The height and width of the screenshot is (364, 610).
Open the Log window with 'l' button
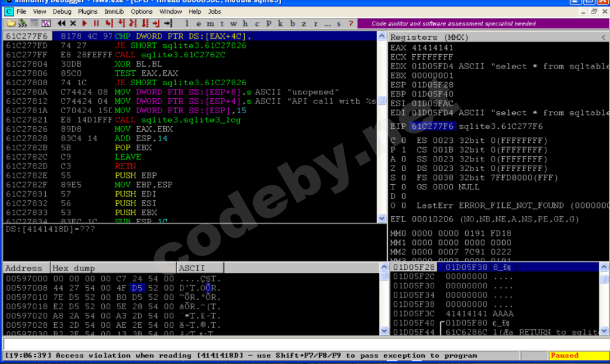[x=187, y=24]
